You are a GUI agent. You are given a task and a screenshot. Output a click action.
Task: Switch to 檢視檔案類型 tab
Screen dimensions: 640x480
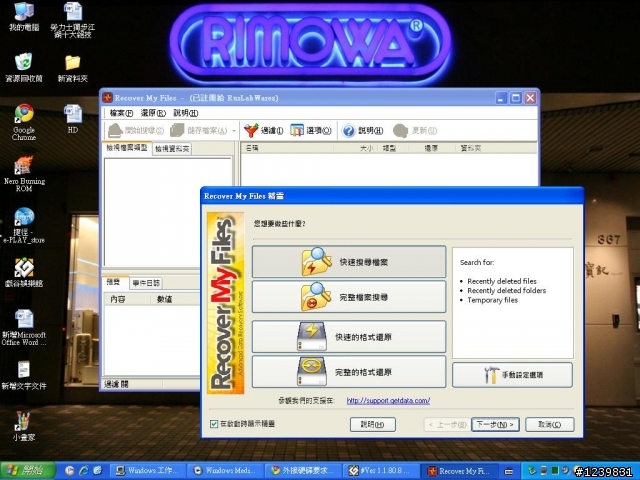[127, 148]
